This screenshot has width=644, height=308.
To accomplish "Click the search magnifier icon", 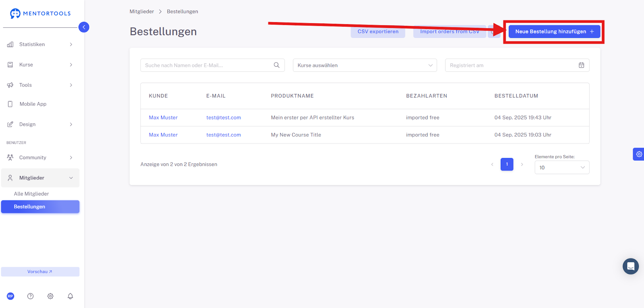I will pyautogui.click(x=277, y=65).
